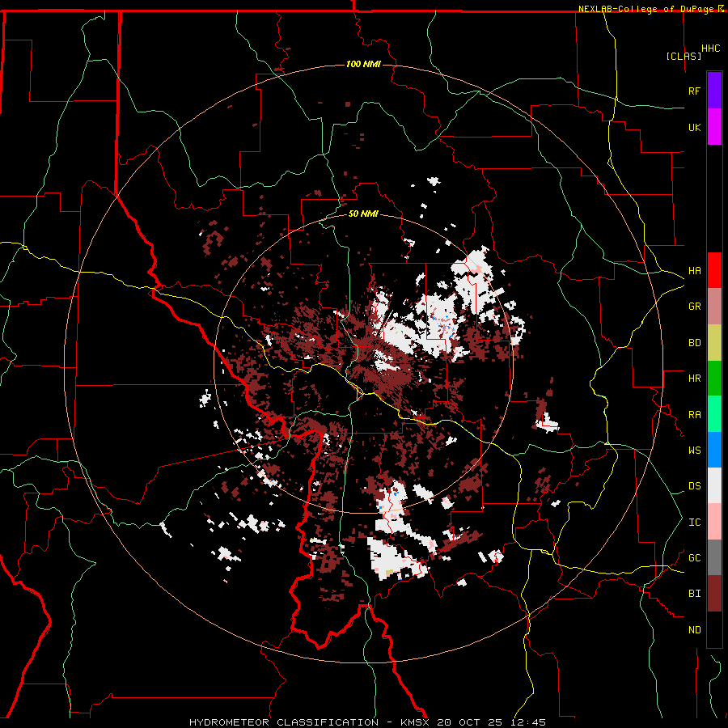Screen dimensions: 728x728
Task: Click the UK magenta legend swatch
Action: 714,127
